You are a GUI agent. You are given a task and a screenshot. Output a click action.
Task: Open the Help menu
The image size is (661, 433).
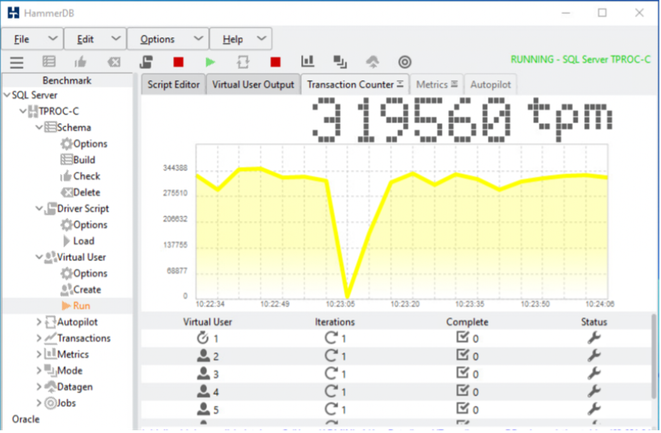pos(241,39)
